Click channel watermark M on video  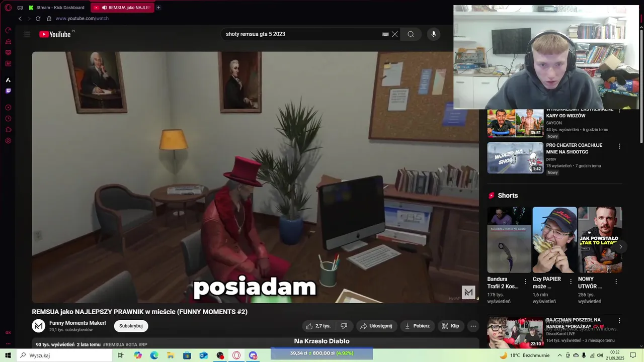point(468,292)
